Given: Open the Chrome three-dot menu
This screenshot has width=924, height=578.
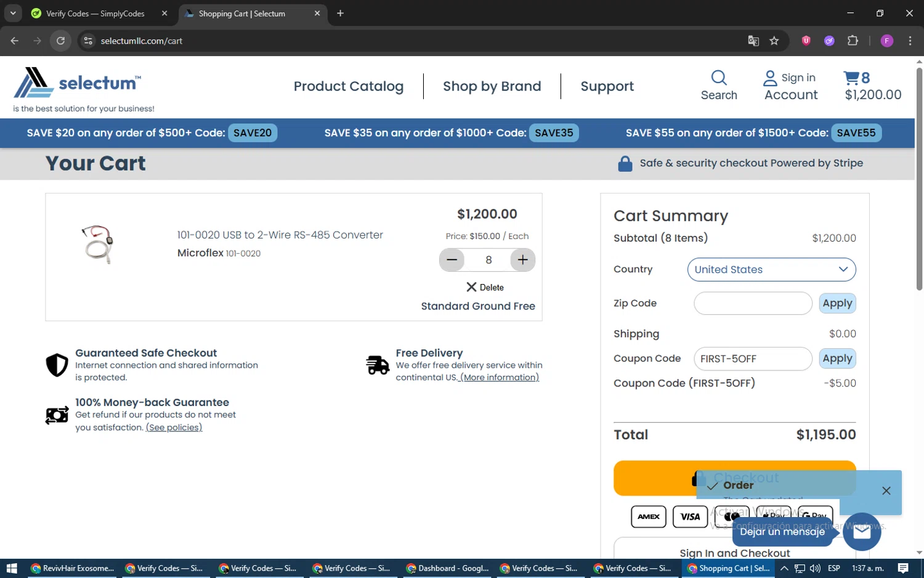Looking at the screenshot, I should 910,41.
